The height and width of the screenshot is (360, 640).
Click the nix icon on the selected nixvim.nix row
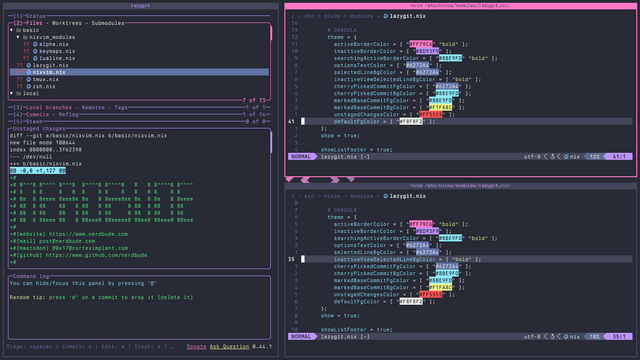click(x=29, y=72)
